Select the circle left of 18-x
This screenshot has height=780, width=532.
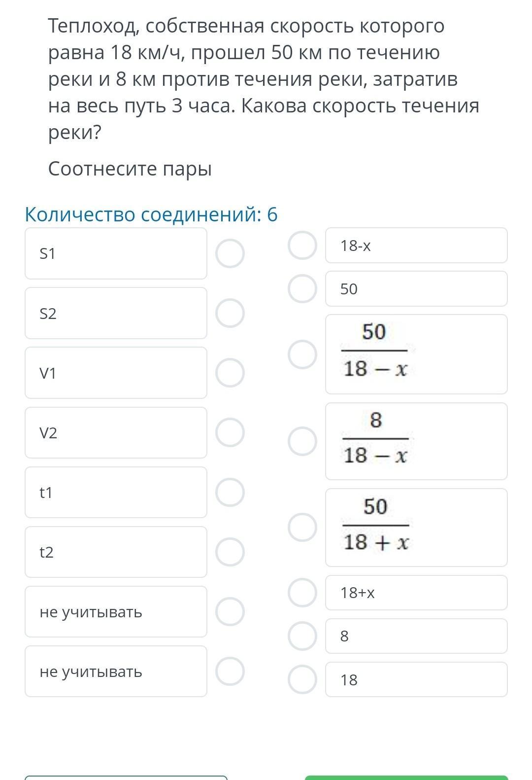coord(302,246)
